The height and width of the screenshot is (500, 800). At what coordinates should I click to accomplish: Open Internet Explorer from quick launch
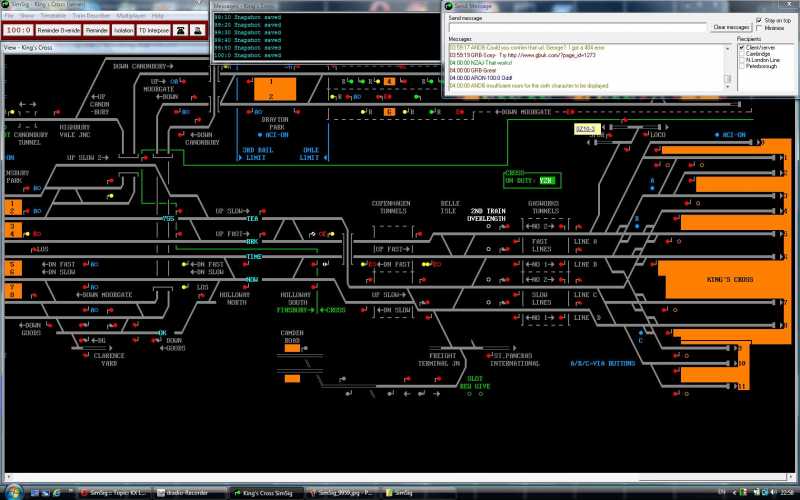(56, 493)
